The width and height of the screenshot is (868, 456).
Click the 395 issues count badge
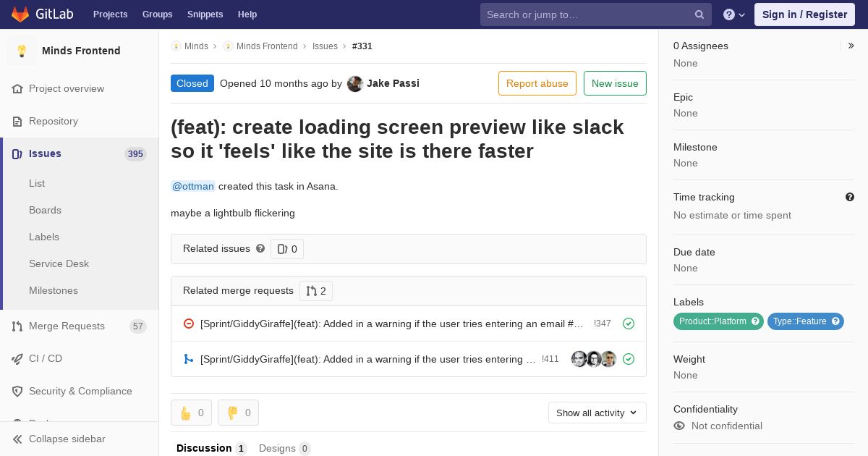(x=135, y=153)
